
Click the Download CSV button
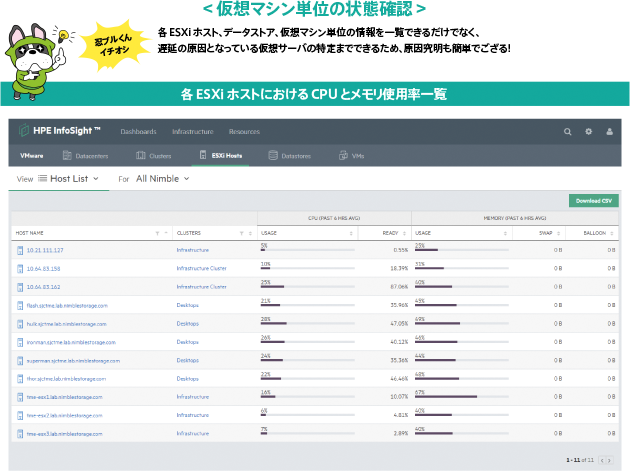[x=593, y=201]
